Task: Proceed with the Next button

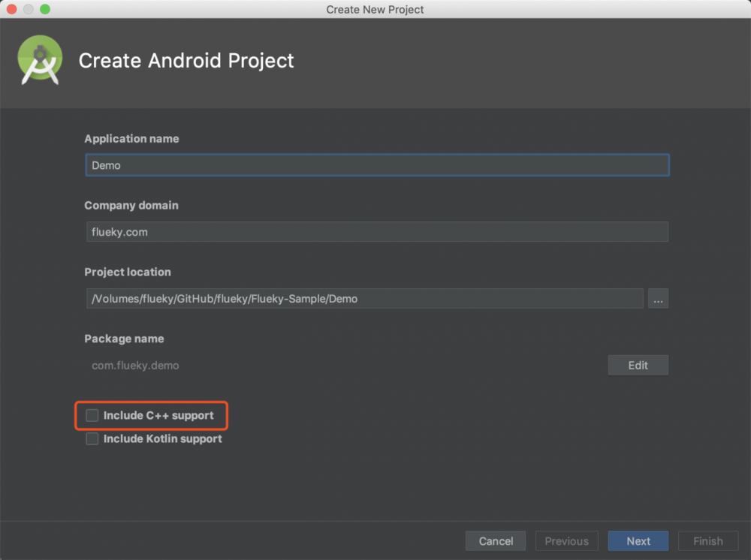Action: (x=638, y=540)
